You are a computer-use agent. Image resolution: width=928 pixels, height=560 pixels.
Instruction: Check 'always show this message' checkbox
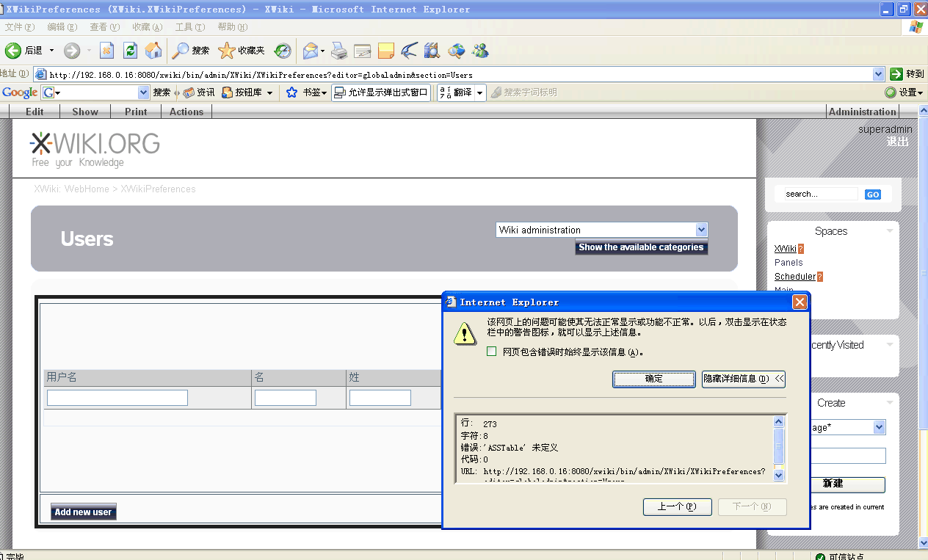pyautogui.click(x=492, y=352)
